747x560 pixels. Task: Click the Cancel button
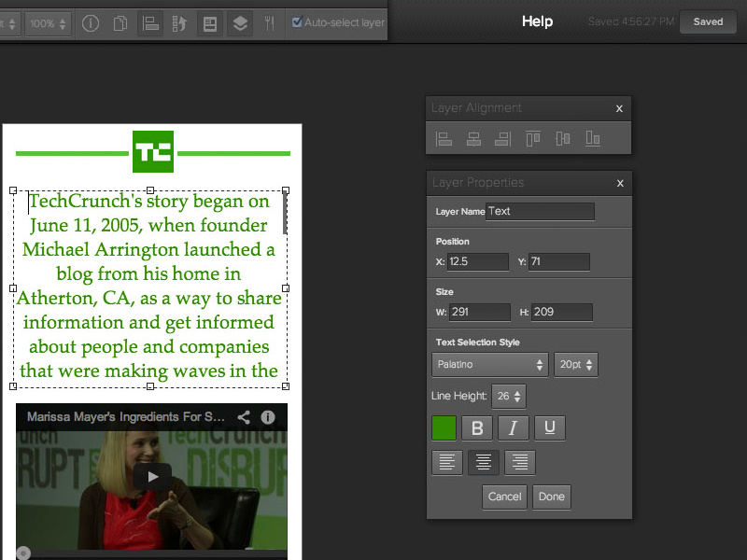click(504, 497)
